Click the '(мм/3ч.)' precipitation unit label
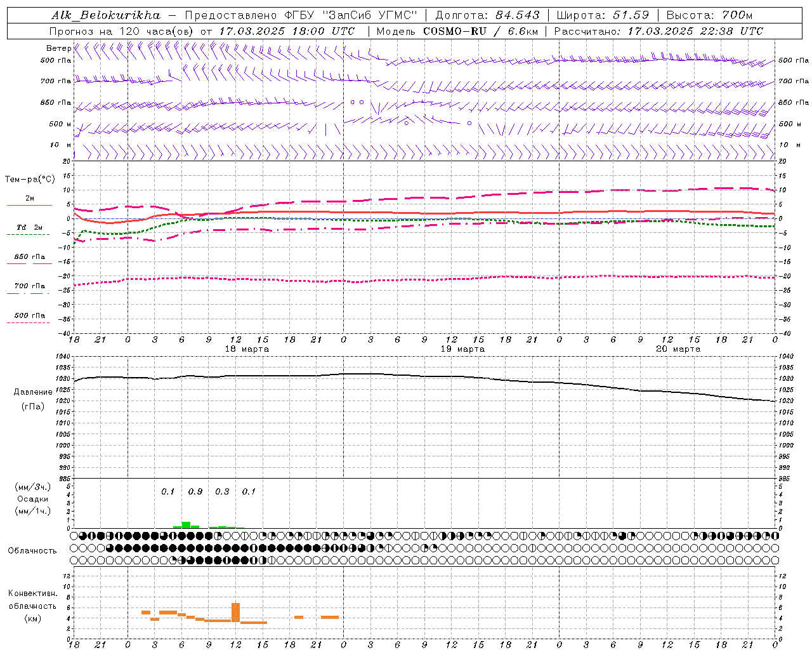Viewport: 812px width, 650px height. click(x=33, y=487)
